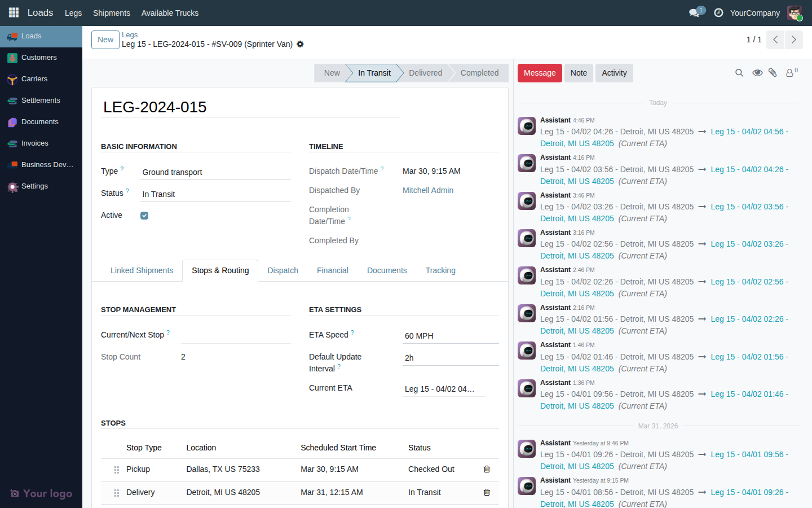
Task: Open the activities clock icon
Action: click(718, 12)
